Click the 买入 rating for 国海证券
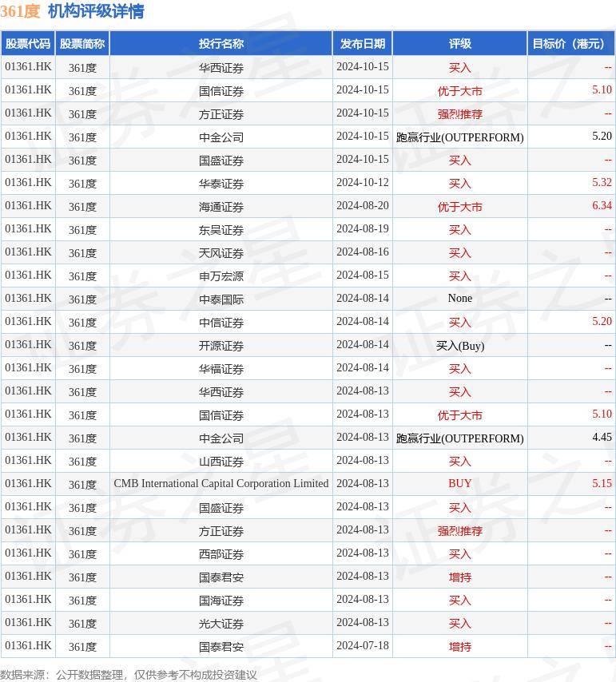 (460, 601)
